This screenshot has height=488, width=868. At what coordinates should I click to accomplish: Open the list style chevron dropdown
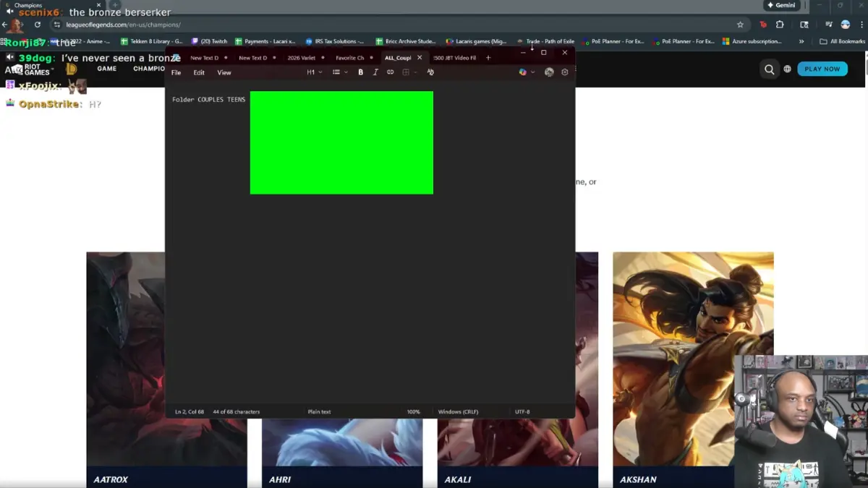tap(345, 72)
